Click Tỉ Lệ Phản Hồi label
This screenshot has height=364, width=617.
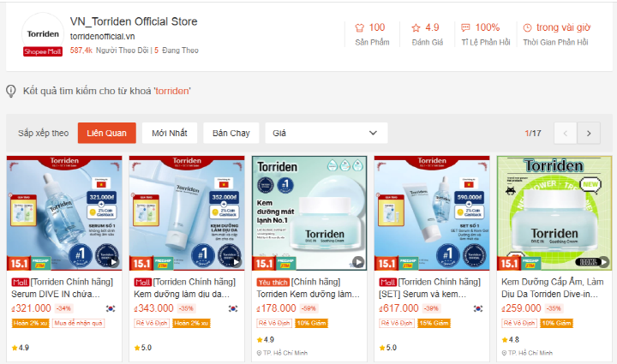coord(486,43)
